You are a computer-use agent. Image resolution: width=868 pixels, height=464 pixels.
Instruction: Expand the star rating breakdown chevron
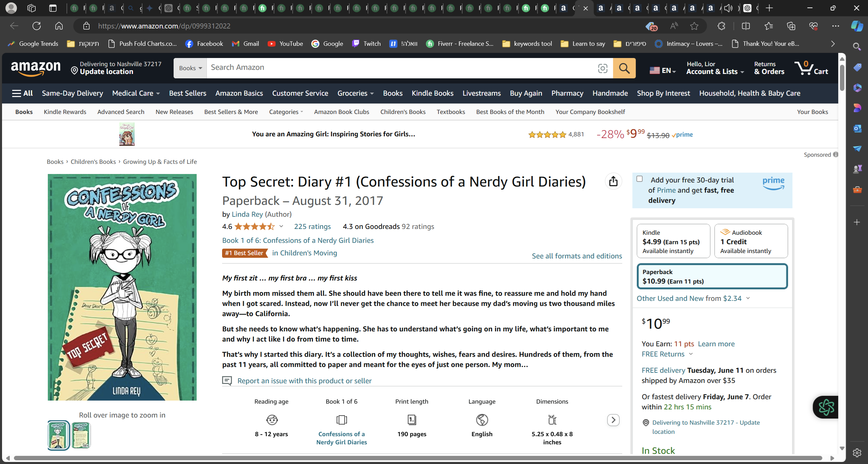[281, 226]
